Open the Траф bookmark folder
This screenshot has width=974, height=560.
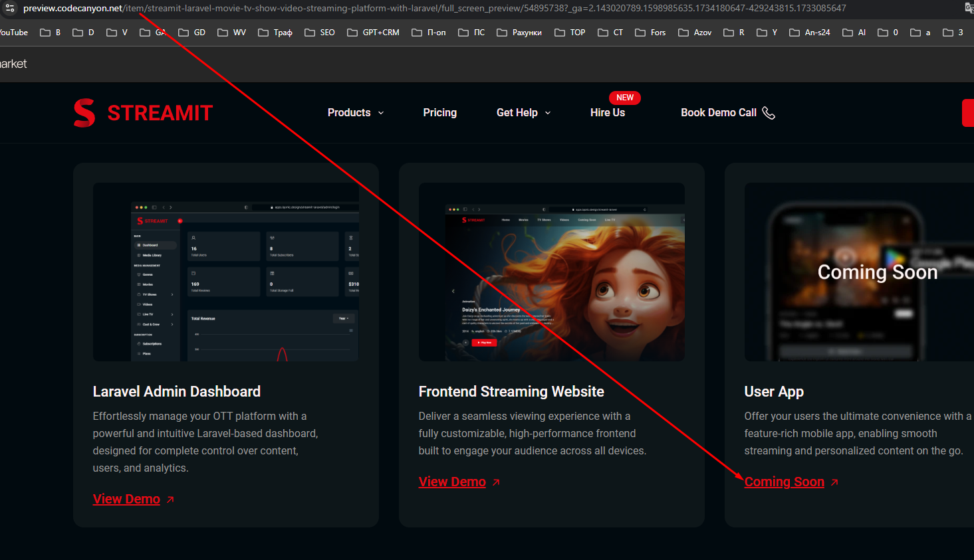[275, 32]
